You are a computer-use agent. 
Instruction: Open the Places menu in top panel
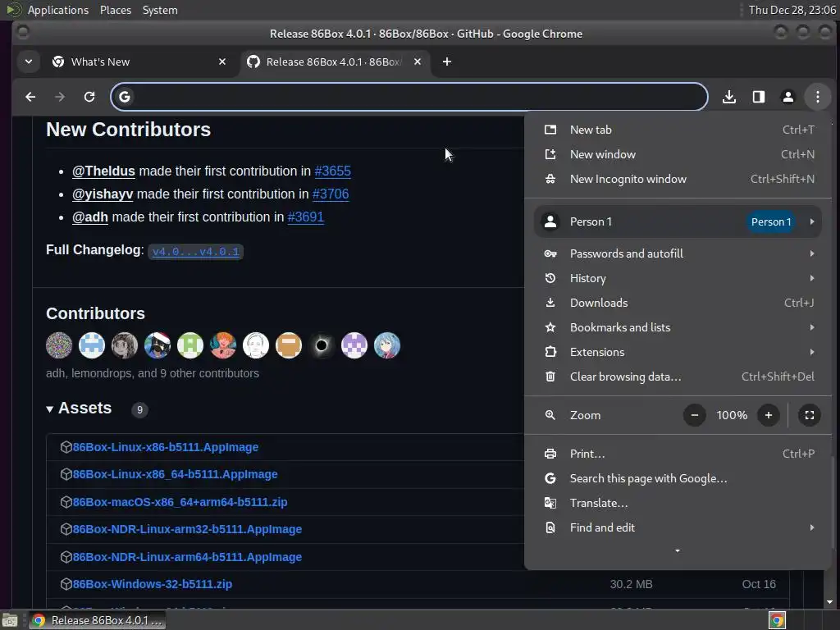pos(116,10)
